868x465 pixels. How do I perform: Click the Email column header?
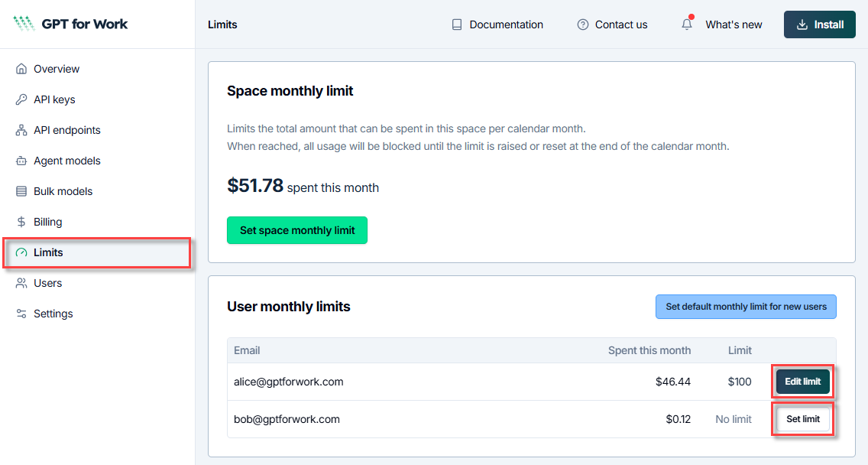coord(246,350)
